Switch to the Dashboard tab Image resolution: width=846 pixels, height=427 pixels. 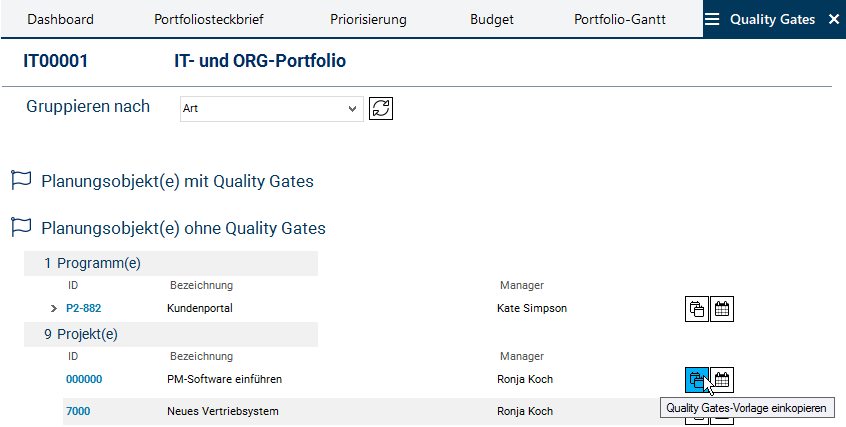click(60, 19)
